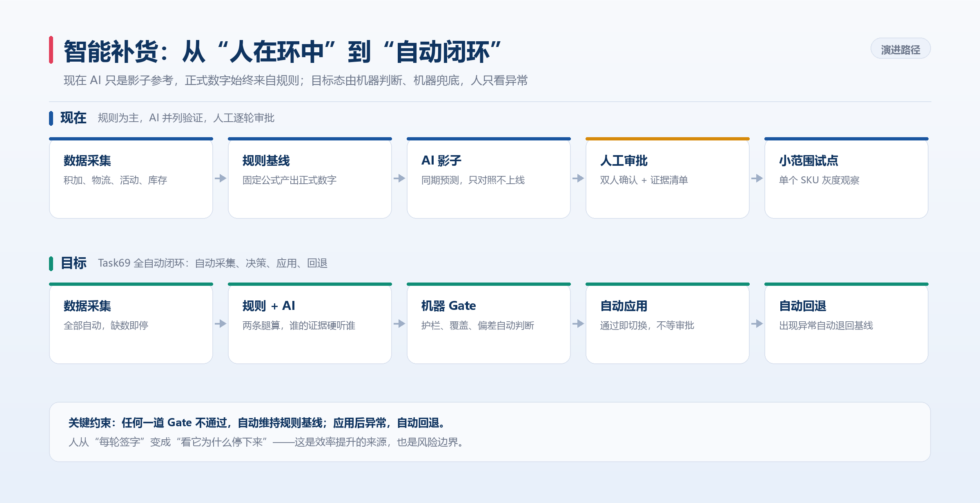The image size is (980, 503).
Task: Select the 机器 Gate card title
Action: point(448,306)
